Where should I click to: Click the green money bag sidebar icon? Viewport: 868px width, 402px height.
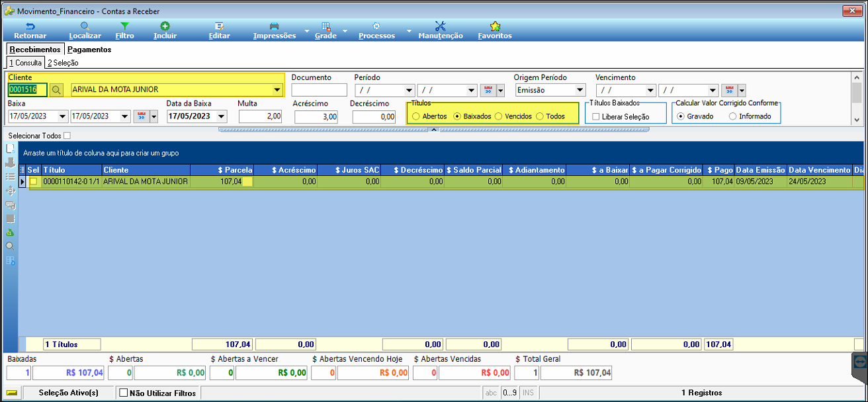(x=10, y=232)
